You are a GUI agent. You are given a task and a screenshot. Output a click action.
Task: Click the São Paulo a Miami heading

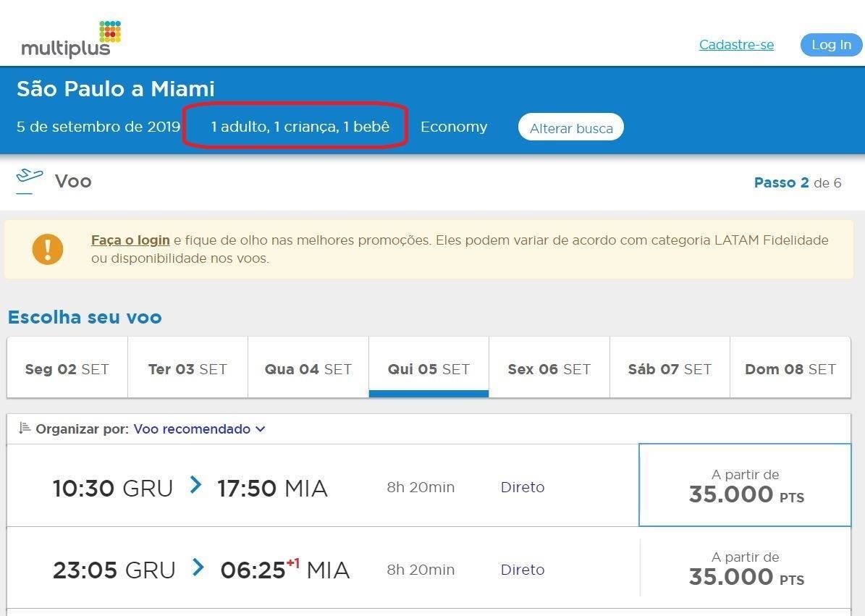tap(115, 89)
